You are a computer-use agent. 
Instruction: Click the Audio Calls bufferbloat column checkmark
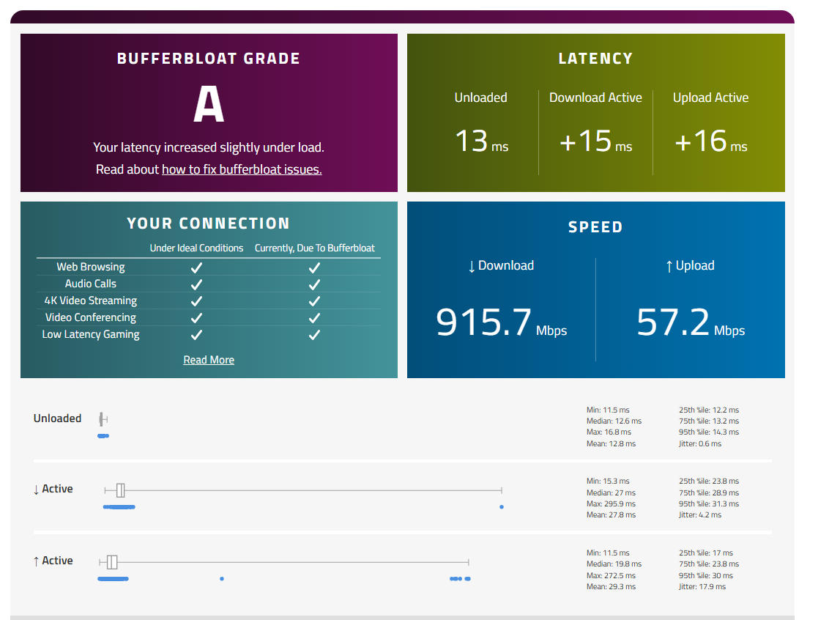(x=314, y=284)
